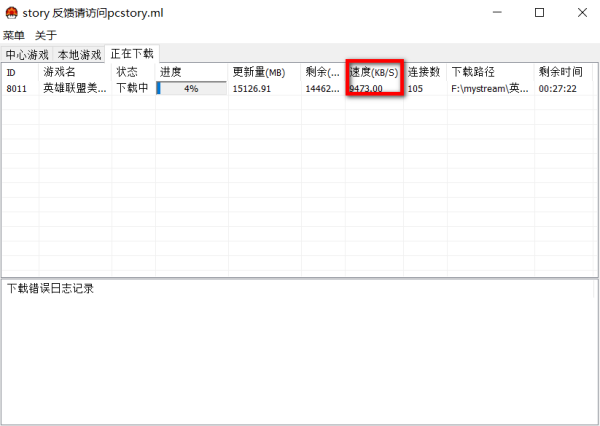
Task: Sort by 更新量(MB) column header
Action: [x=259, y=72]
